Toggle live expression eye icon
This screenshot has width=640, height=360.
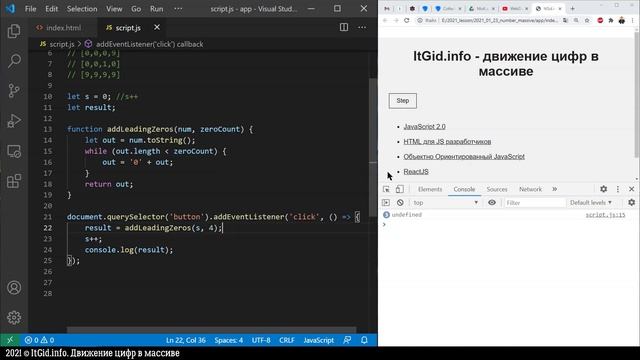(492, 202)
